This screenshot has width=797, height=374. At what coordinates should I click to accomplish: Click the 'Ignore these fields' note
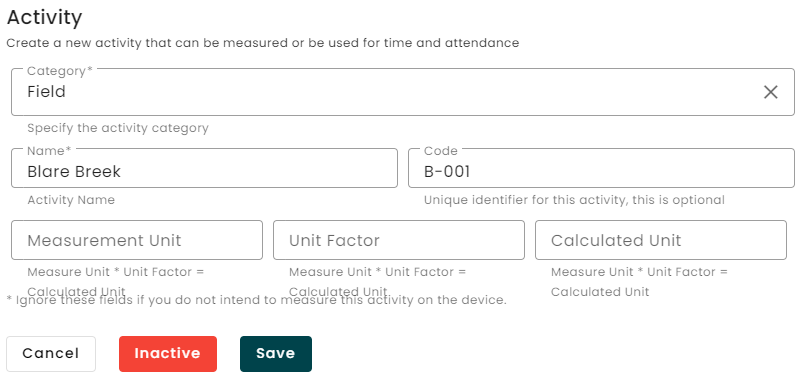tap(257, 300)
